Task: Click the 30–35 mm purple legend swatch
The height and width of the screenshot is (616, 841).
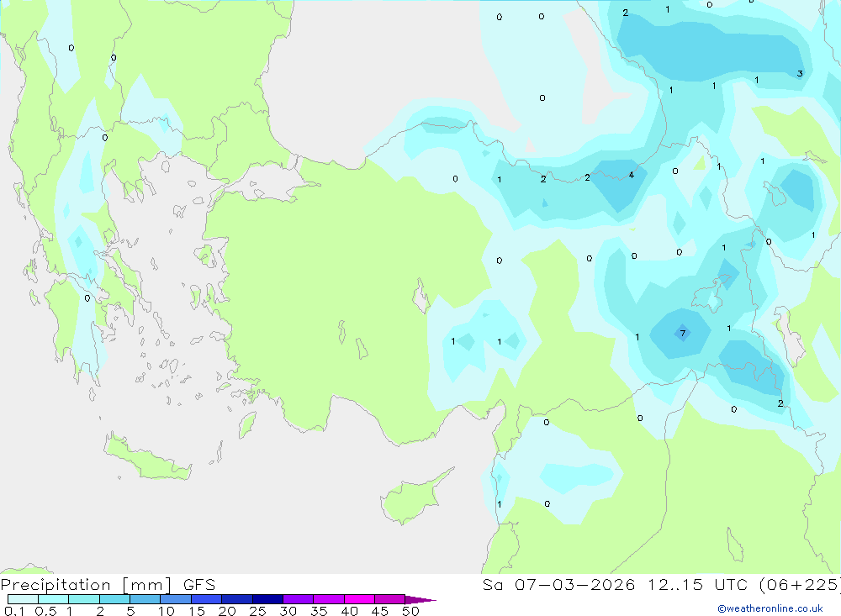Action: tap(298, 599)
